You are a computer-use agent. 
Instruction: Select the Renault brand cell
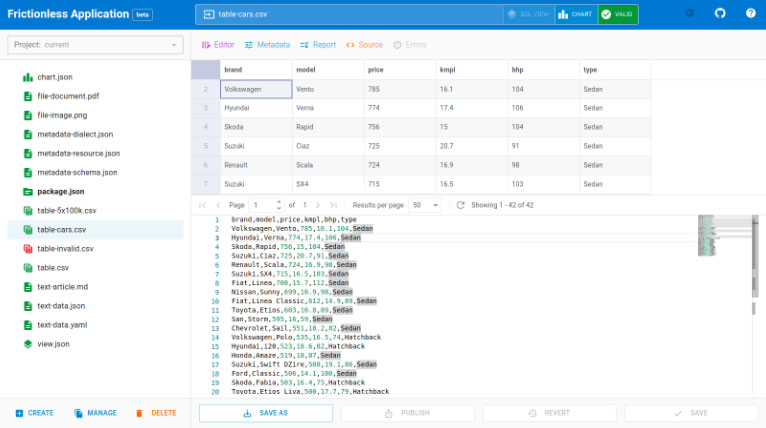pyautogui.click(x=256, y=165)
